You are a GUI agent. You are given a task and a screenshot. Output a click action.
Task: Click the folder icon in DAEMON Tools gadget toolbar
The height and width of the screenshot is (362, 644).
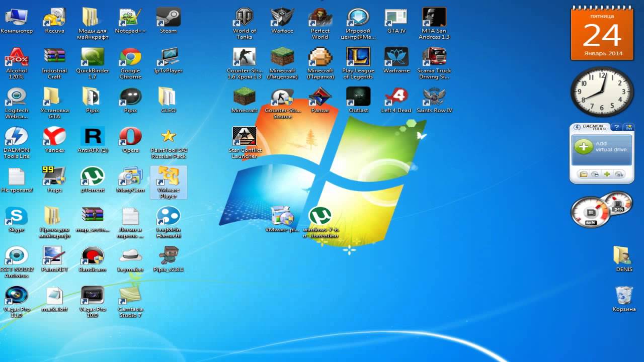coord(584,174)
